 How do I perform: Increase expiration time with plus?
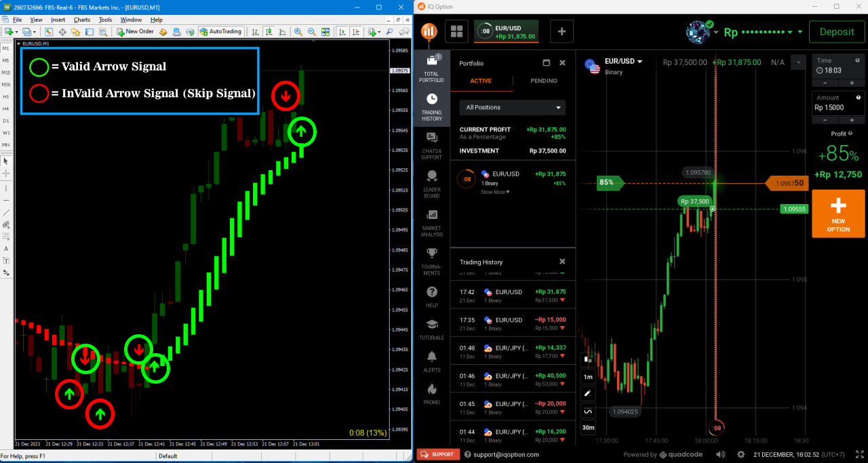coord(852,83)
